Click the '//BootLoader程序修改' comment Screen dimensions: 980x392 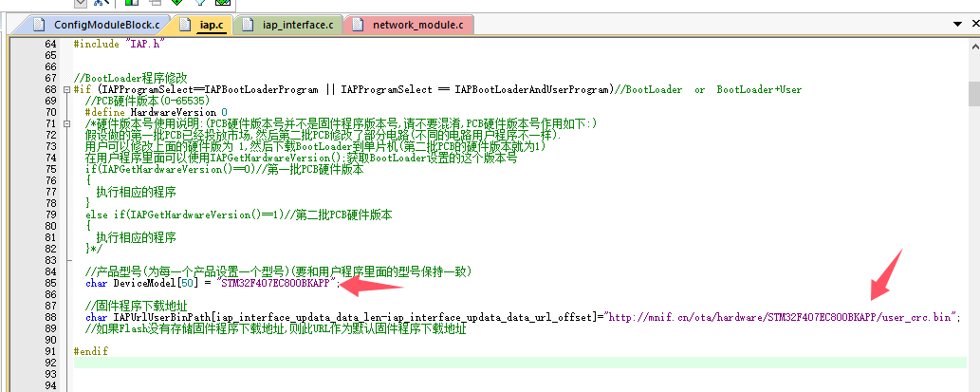(x=130, y=78)
